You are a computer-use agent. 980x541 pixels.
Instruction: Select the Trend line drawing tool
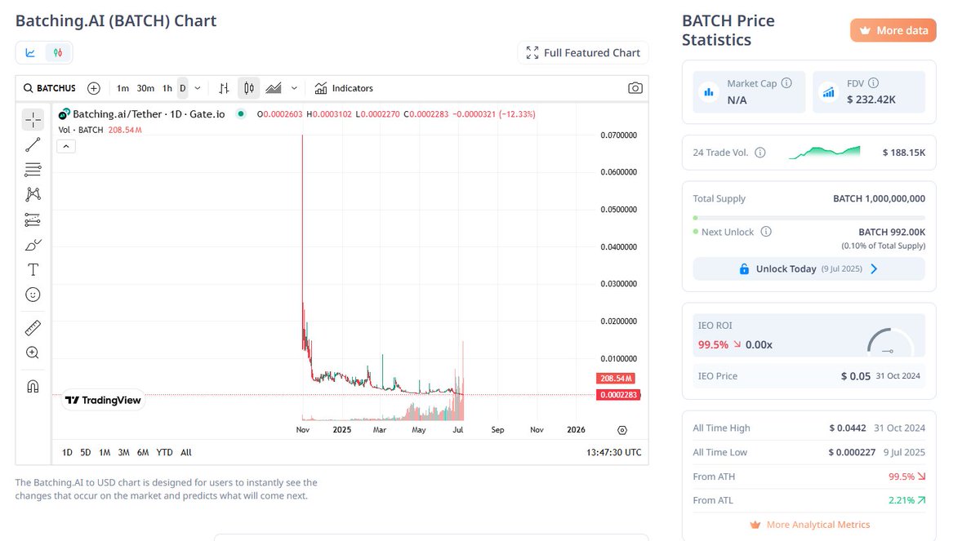tap(33, 145)
